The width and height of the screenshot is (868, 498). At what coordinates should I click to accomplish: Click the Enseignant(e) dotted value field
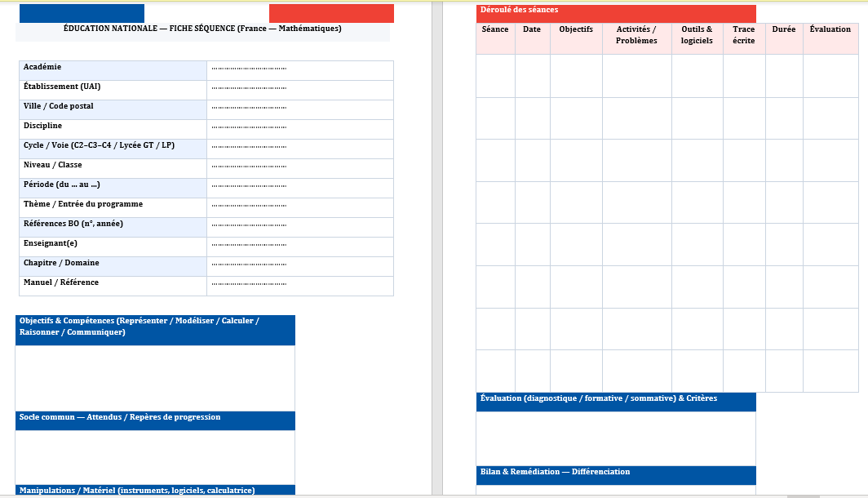(299, 246)
